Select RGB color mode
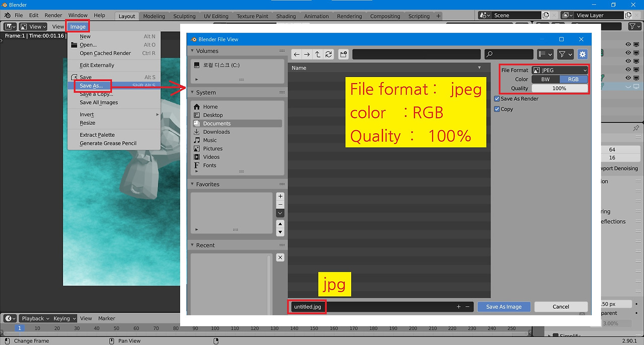The width and height of the screenshot is (644, 345). pyautogui.click(x=574, y=79)
